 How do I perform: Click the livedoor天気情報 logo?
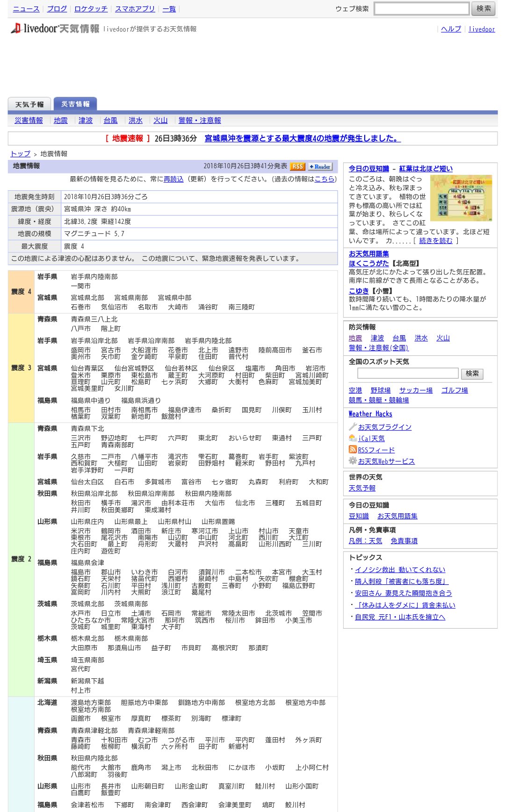click(x=55, y=29)
